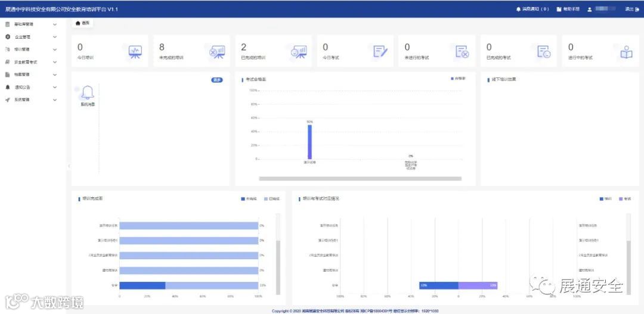This screenshot has height=314, width=644.
Task: Expand the 安全教育考试 sidebar chevron
Action: point(55,62)
